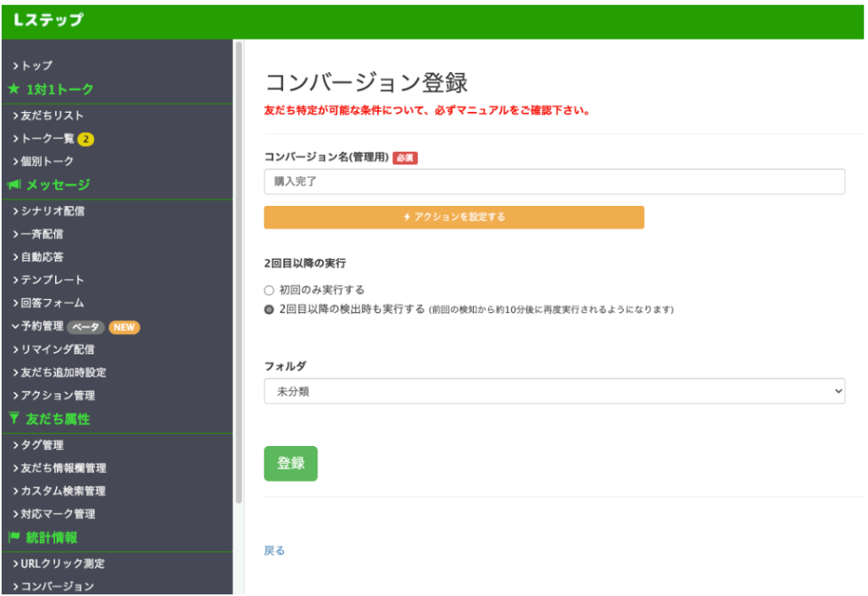Viewport: 868px width, 596px height.
Task: Click the megaphone icon beside メッセージ
Action: pyautogui.click(x=14, y=185)
